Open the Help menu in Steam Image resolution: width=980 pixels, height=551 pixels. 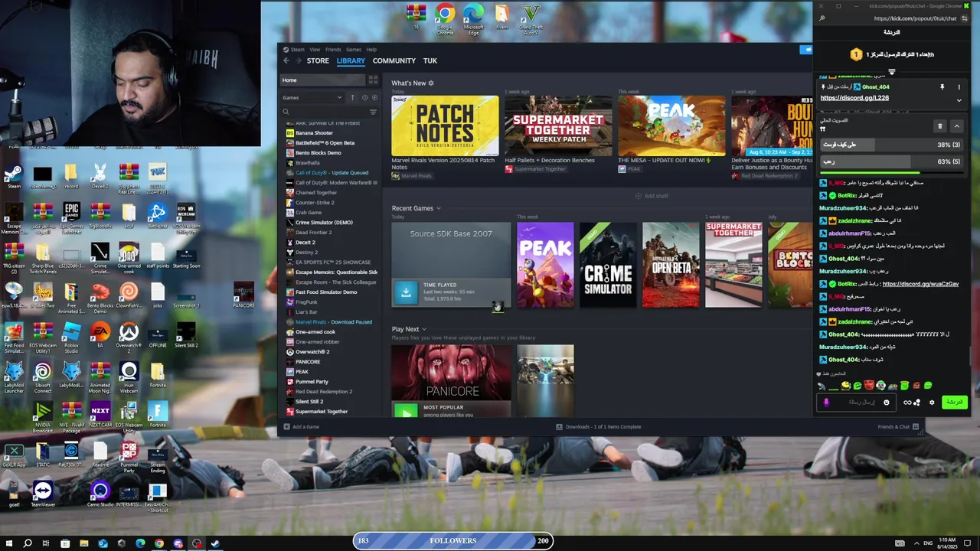[371, 49]
